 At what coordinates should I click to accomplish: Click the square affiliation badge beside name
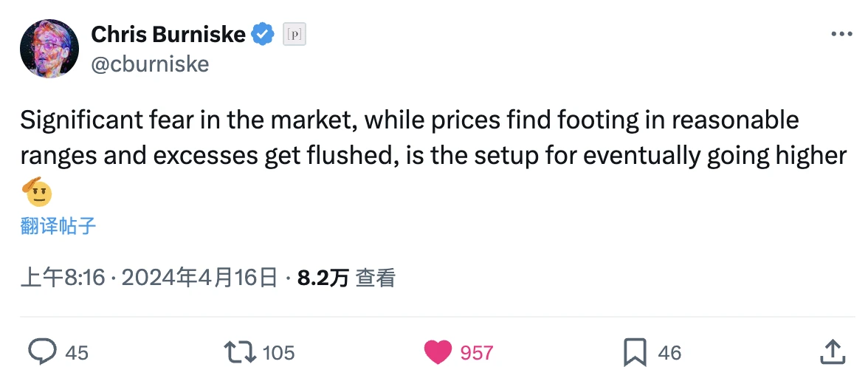pos(295,34)
